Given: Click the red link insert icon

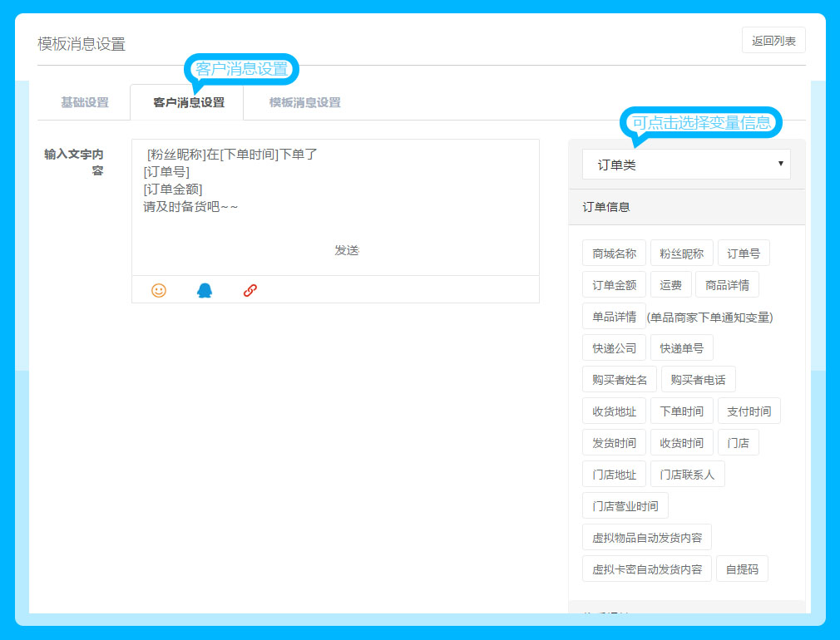Looking at the screenshot, I should click(x=250, y=290).
